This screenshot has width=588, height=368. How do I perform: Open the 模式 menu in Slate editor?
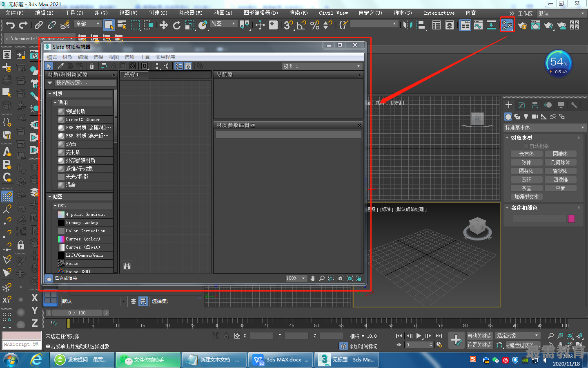52,57
